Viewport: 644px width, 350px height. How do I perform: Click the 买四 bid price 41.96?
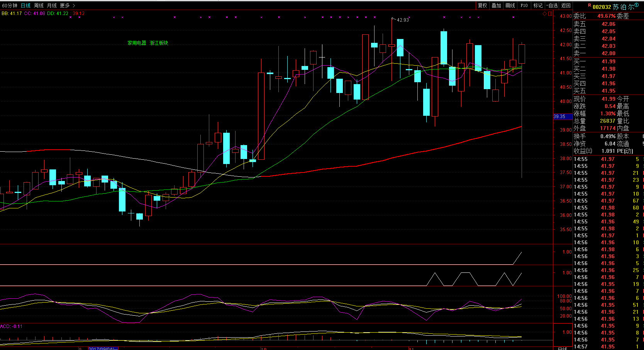(x=608, y=83)
